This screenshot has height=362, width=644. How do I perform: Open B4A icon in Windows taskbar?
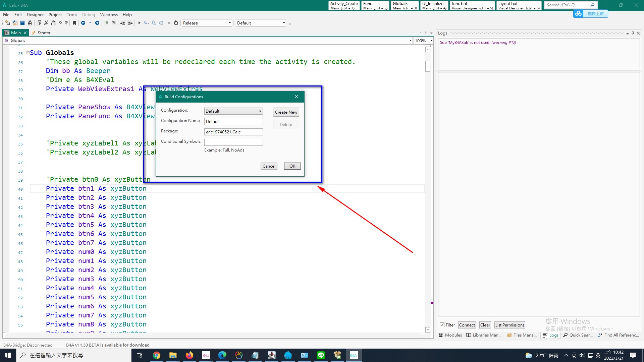[x=354, y=355]
